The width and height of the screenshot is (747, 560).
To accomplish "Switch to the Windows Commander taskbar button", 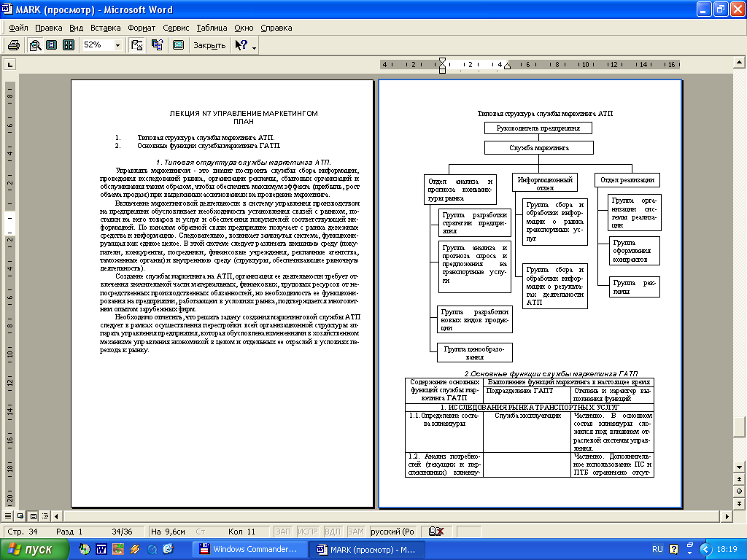I will [x=249, y=549].
